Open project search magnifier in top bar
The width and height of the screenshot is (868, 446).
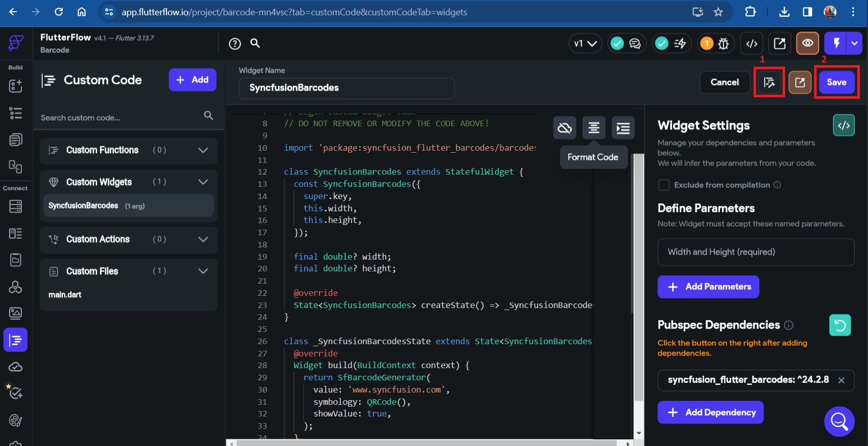pyautogui.click(x=255, y=43)
